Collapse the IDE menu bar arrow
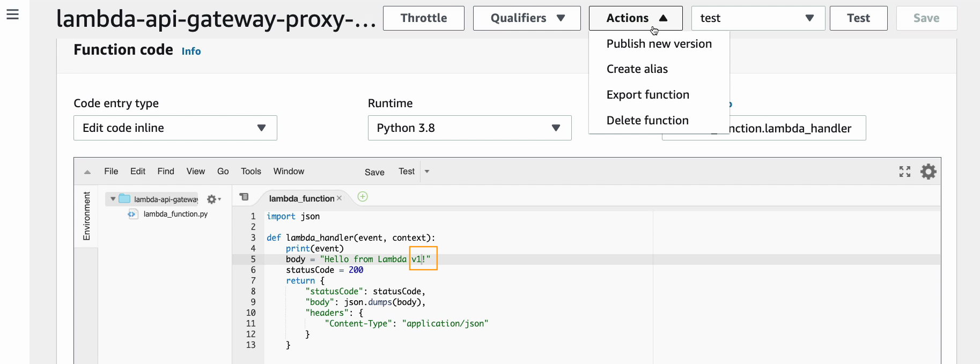Viewport: 980px width, 364px height. tap(87, 172)
